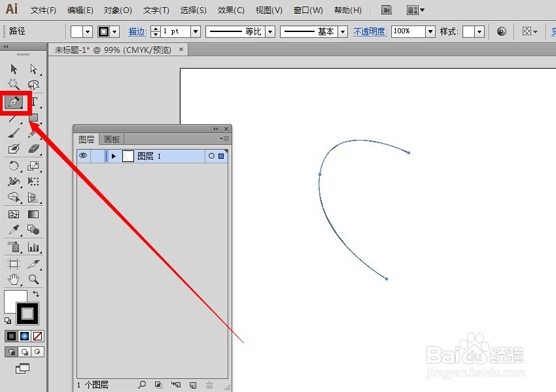Change screen mode at toolbox bottom
The image size is (556, 392).
click(23, 368)
